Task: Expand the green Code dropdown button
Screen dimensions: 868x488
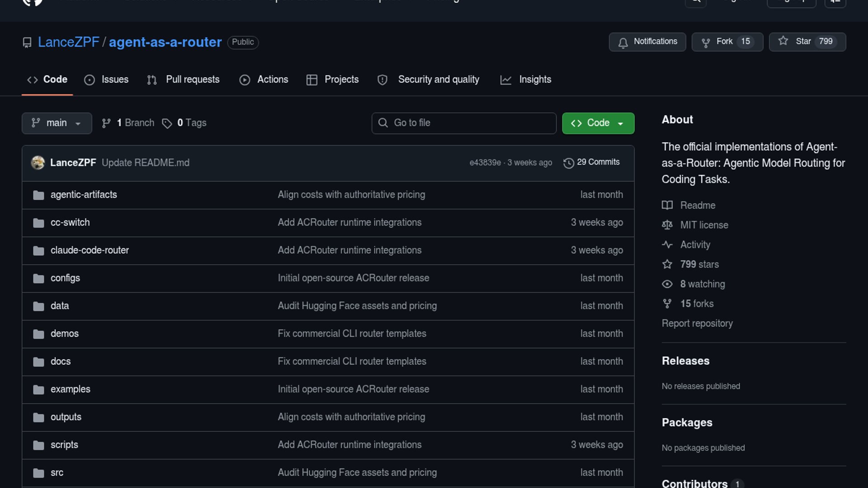Action: coord(598,123)
